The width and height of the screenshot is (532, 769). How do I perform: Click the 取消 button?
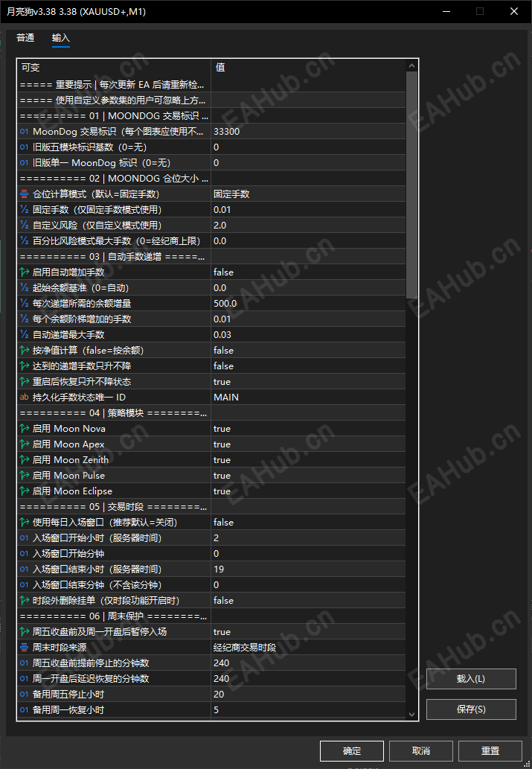[x=420, y=751]
